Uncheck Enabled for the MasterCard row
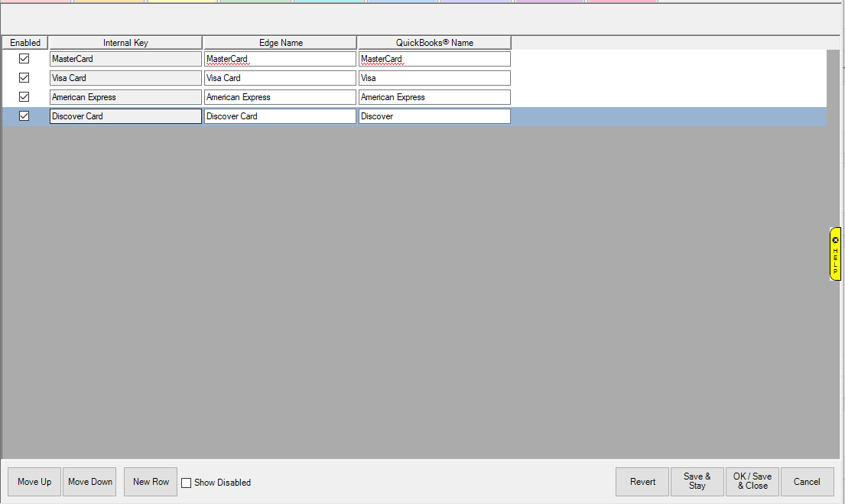 (24, 59)
